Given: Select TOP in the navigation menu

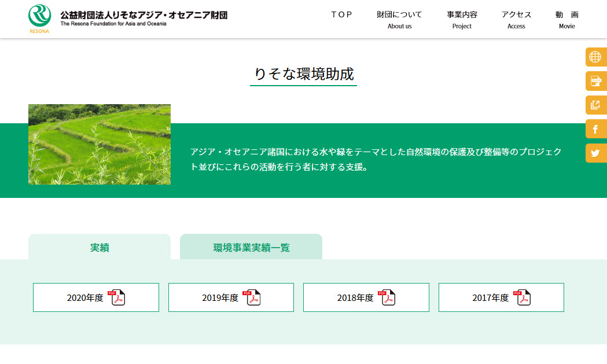Looking at the screenshot, I should (x=343, y=15).
